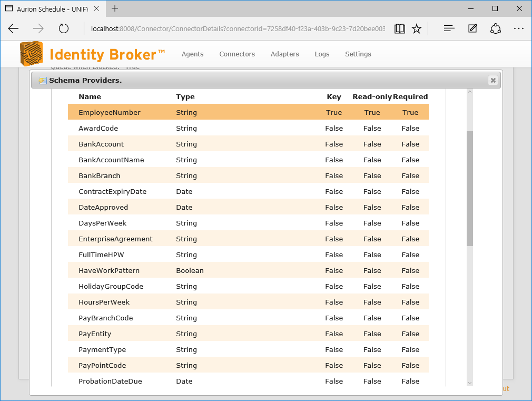Image resolution: width=532 pixels, height=401 pixels.
Task: Close the Aurion Schedule browser tab
Action: [x=97, y=8]
